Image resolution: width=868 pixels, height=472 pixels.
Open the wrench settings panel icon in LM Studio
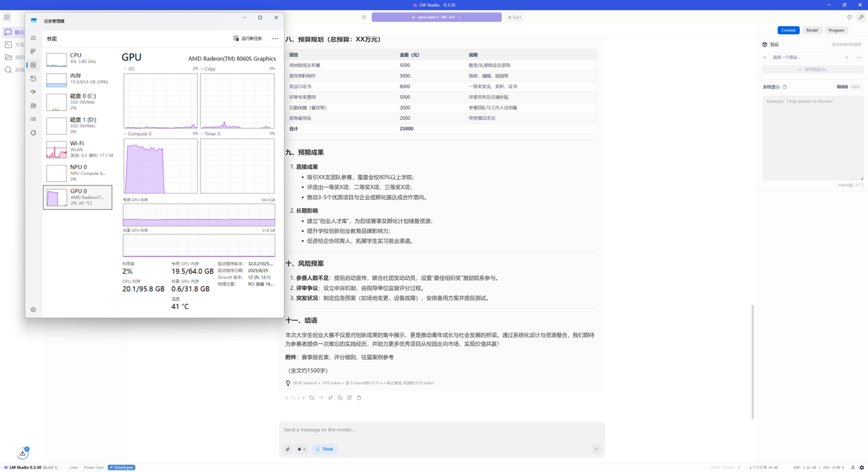point(860,17)
